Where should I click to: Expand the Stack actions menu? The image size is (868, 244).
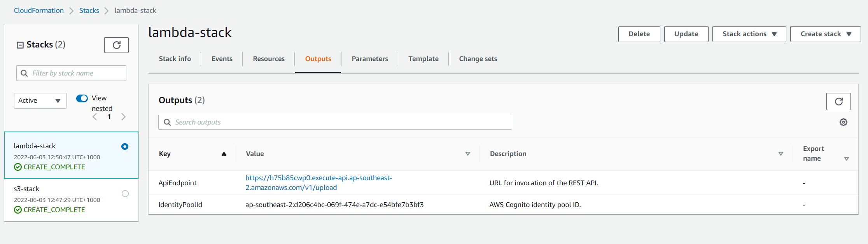[749, 34]
